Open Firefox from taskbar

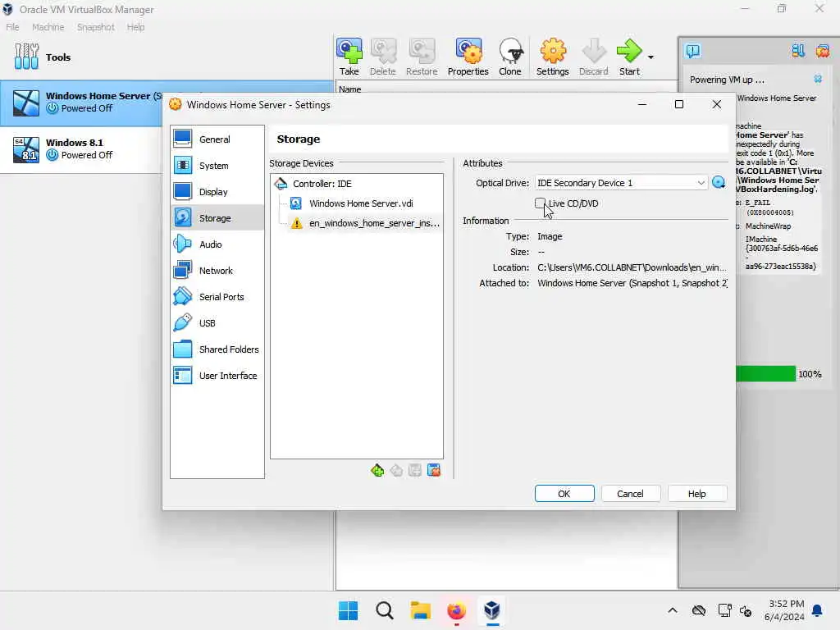(456, 610)
